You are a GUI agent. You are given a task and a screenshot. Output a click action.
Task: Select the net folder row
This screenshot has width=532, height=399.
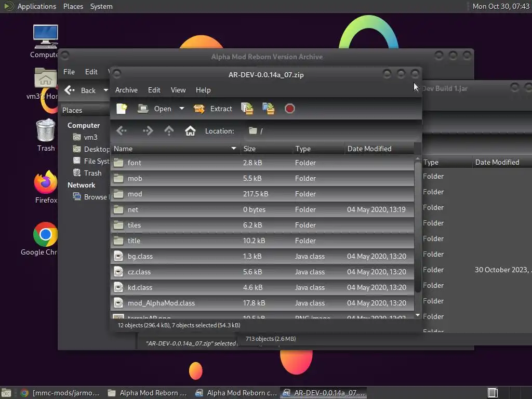tap(262, 210)
